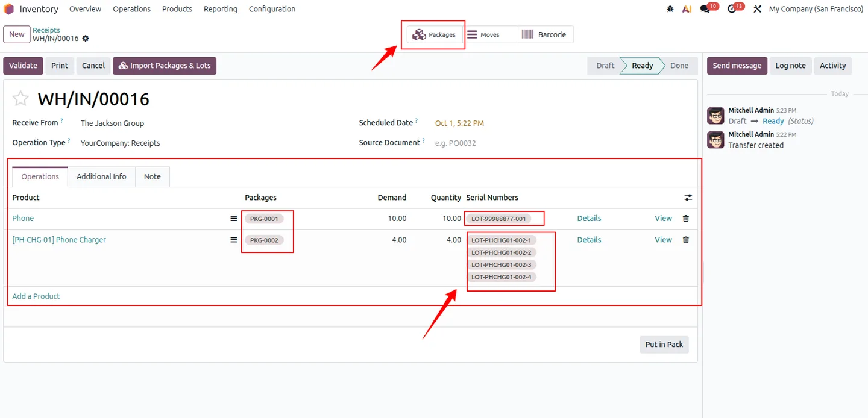This screenshot has width=868, height=418.
Task: Go to the Receipts breadcrumb link
Action: [x=46, y=30]
